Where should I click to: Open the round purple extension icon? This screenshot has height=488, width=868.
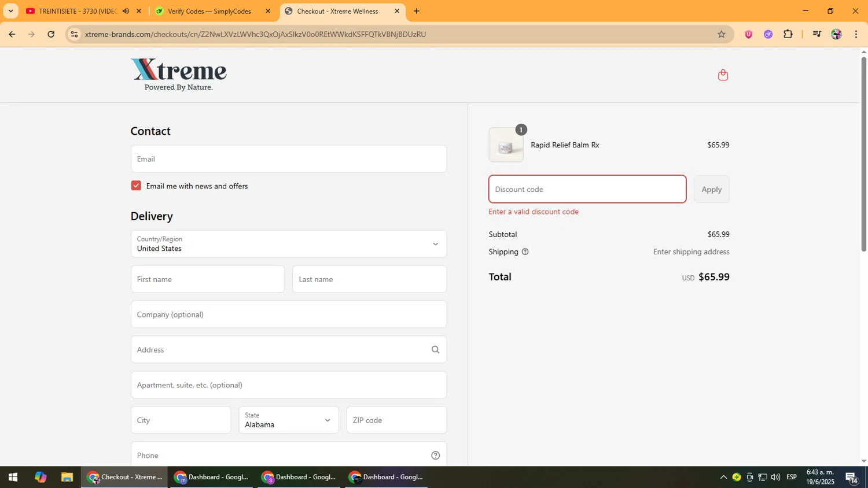tap(768, 34)
